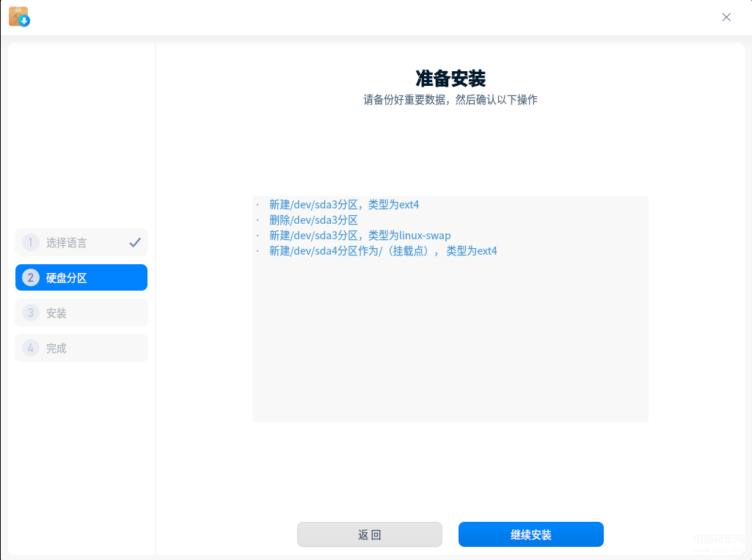Click the 准备安装 heading
Image resolution: width=752 pixels, height=560 pixels.
tap(450, 79)
